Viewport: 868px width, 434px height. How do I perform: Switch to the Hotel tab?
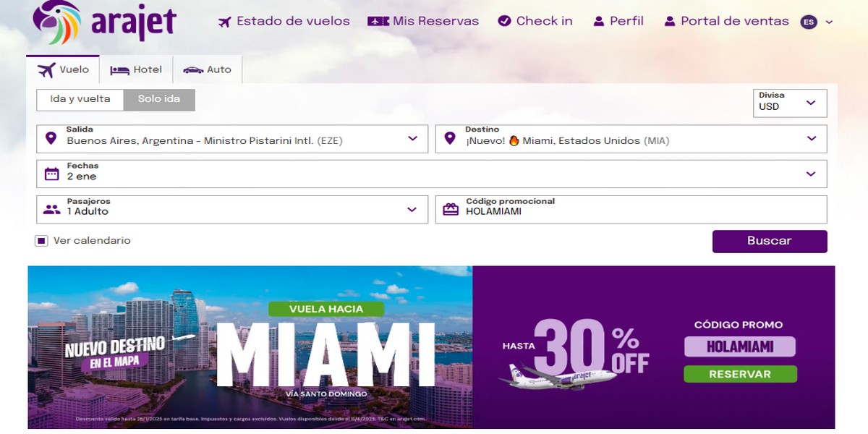(136, 70)
